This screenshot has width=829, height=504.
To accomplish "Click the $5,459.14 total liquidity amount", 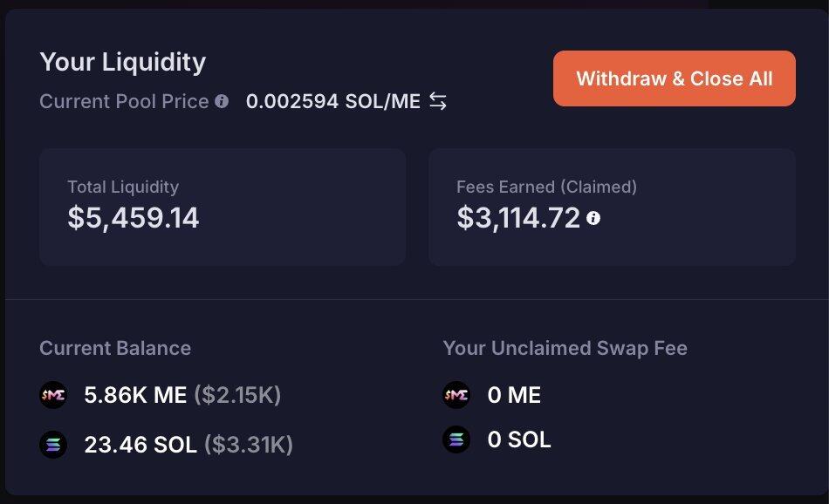I will [x=134, y=218].
